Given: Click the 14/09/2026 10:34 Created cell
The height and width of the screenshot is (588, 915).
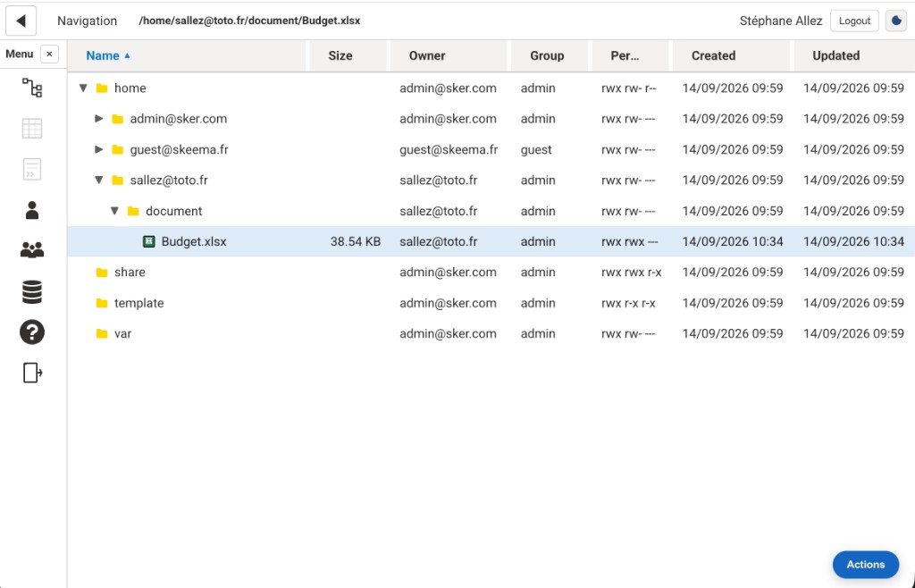Looking at the screenshot, I should click(x=733, y=241).
